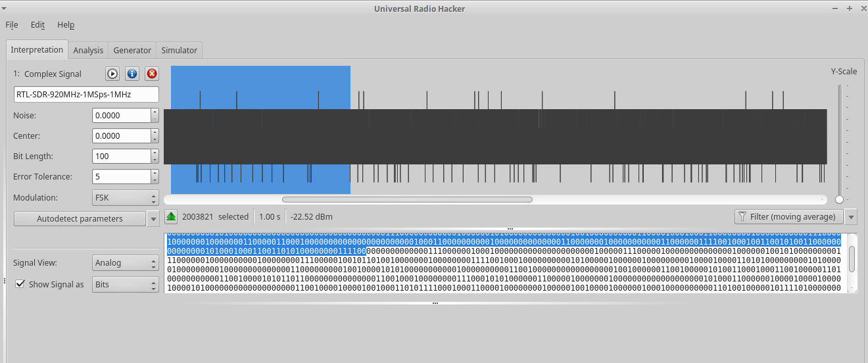The height and width of the screenshot is (363, 868).
Task: Click the blue selected signal region
Action: [260, 130]
